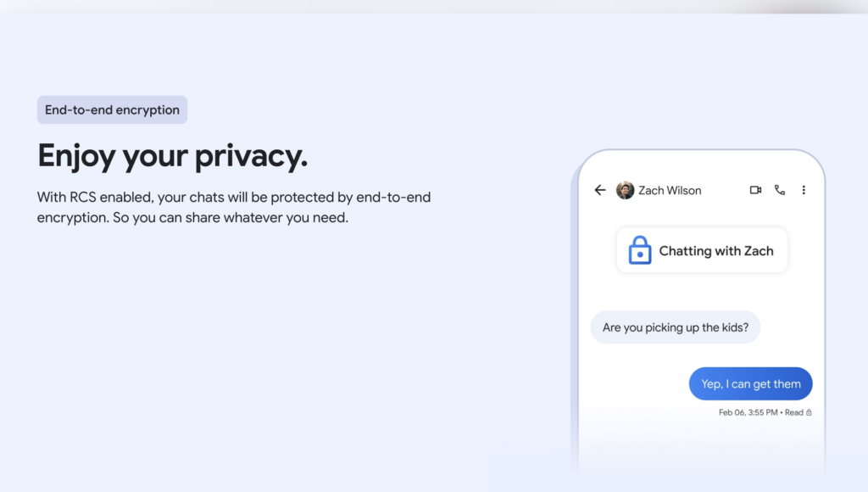
Task: Click the "With RCS enabled" description line
Action: pos(233,197)
